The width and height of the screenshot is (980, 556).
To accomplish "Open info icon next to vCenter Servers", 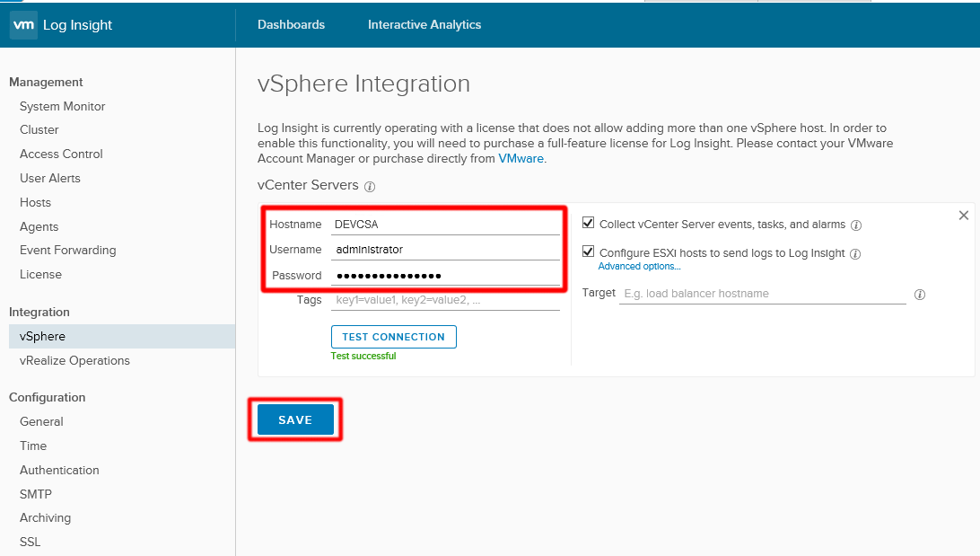I will tap(370, 186).
